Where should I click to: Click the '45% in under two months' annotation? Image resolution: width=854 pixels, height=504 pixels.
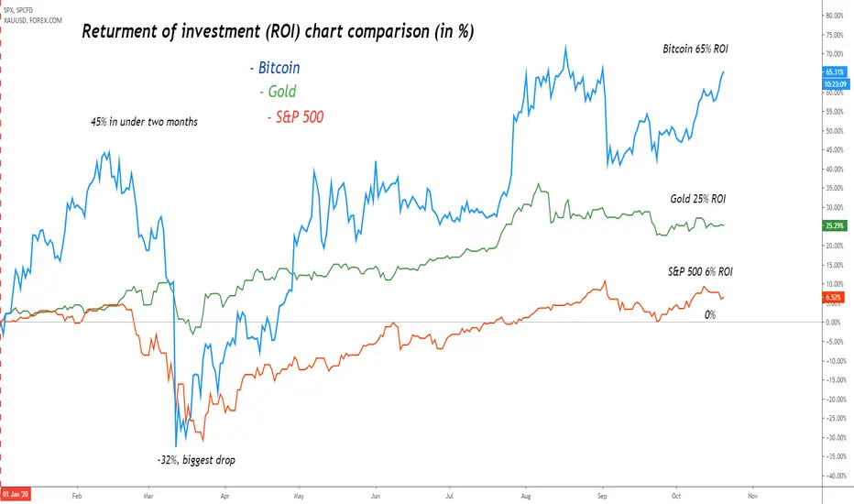click(x=145, y=122)
